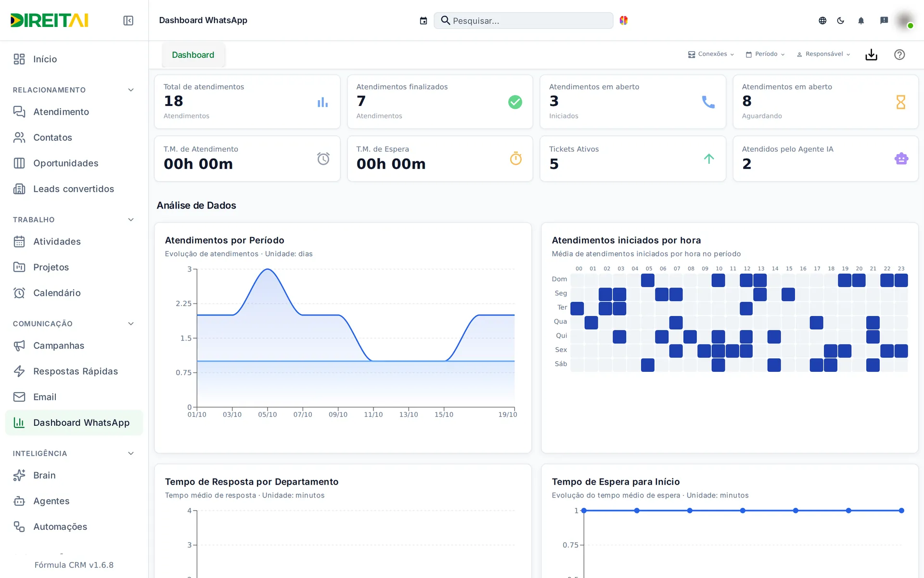924x578 pixels.
Task: Go to Início in sidebar
Action: [74, 59]
